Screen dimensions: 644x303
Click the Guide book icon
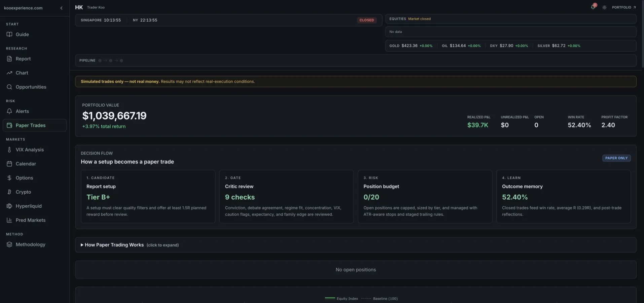coord(9,34)
